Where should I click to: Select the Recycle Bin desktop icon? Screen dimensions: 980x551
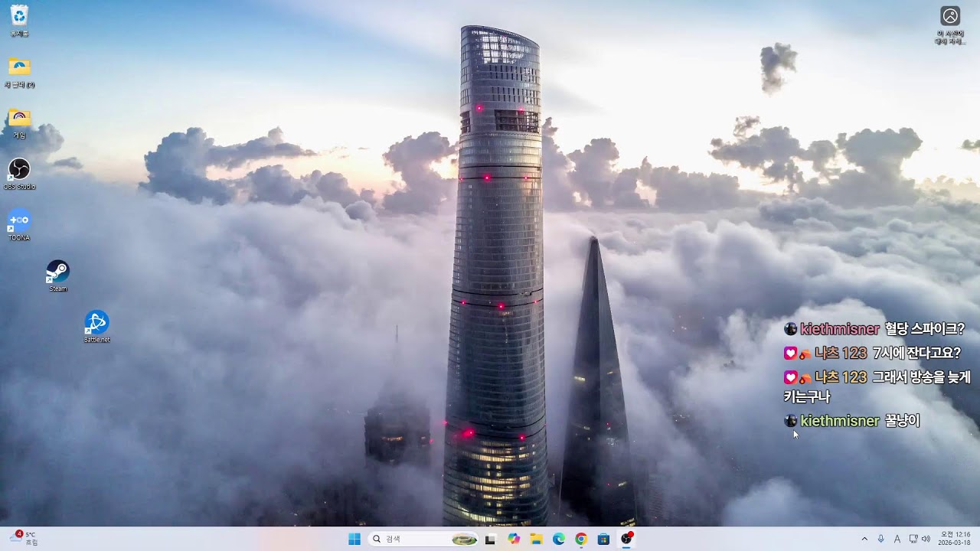point(19,20)
